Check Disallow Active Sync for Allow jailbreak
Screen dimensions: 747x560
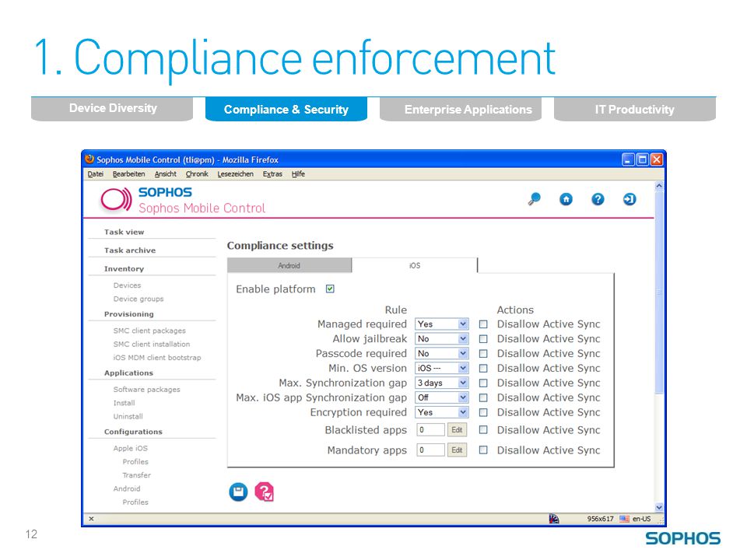coord(483,339)
